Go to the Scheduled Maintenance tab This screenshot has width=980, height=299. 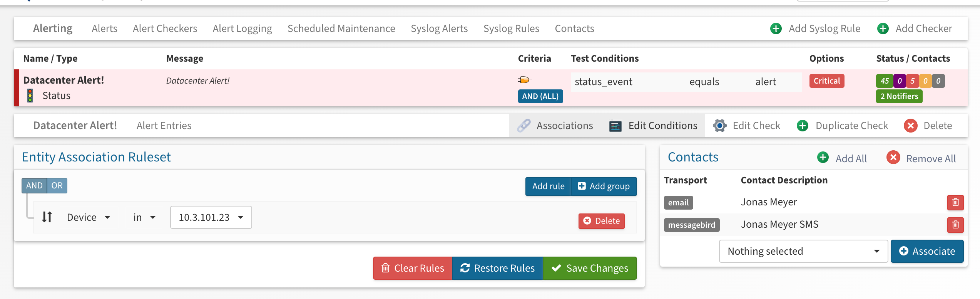click(341, 29)
